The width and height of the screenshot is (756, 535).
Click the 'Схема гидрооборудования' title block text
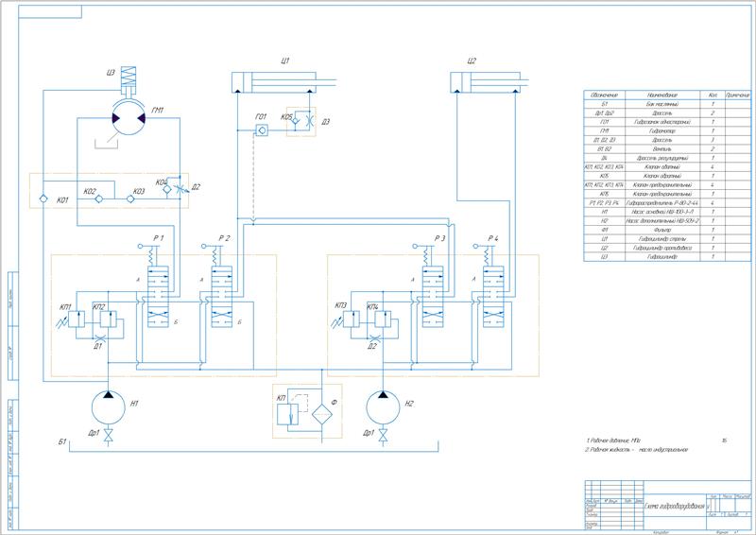[675, 506]
